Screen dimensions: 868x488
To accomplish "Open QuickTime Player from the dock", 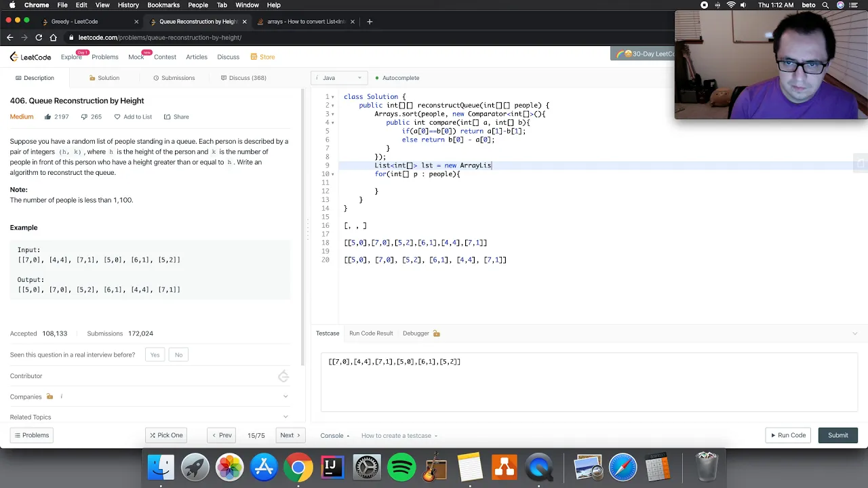I will pos(538,467).
